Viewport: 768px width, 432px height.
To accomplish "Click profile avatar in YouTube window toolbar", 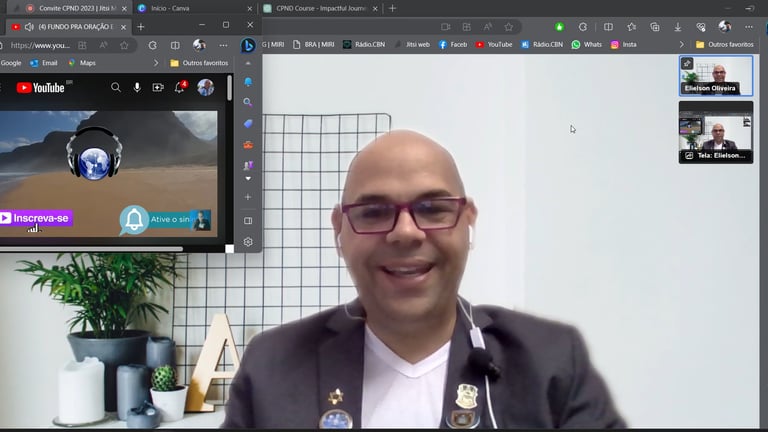I will (199, 45).
